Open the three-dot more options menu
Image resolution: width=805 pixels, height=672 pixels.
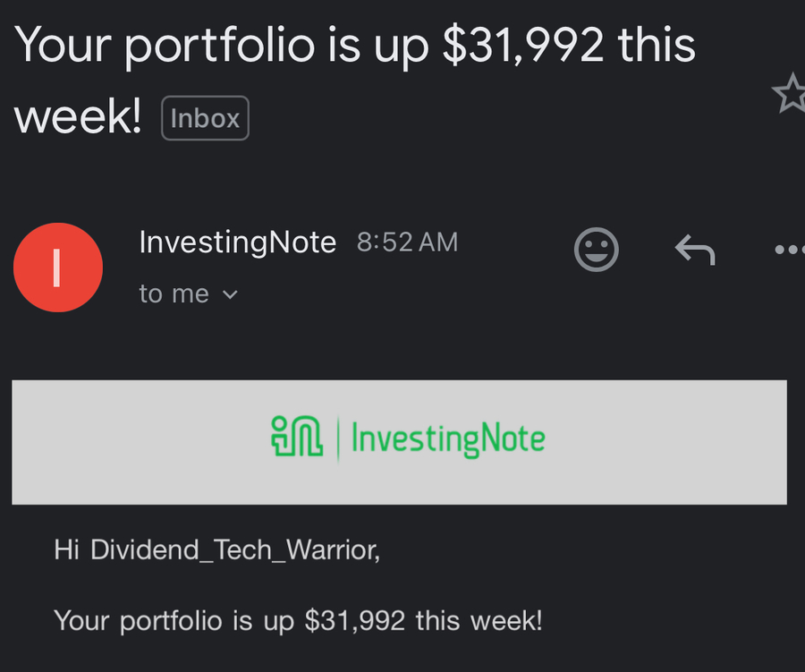[790, 251]
